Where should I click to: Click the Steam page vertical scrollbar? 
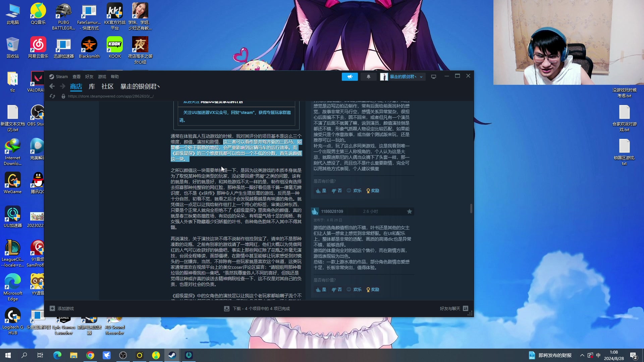pos(471,208)
